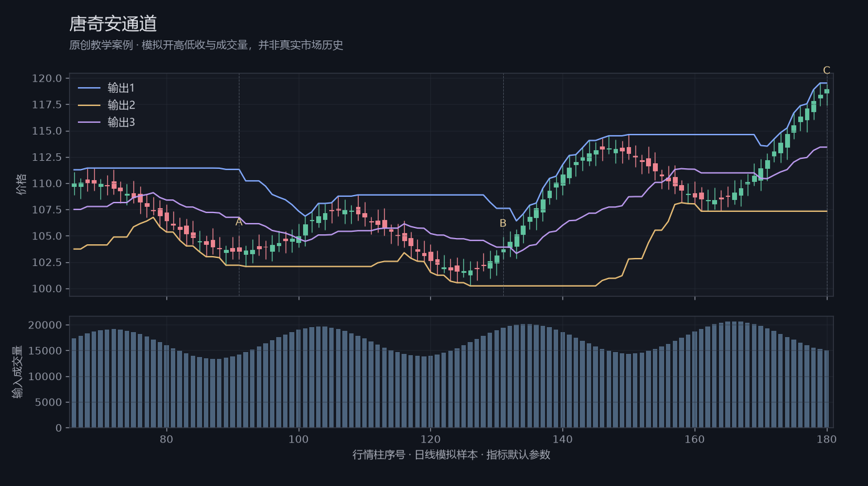The image size is (868, 486).
Task: Click the 输入成交量 y-axis label
Action: click(18, 372)
